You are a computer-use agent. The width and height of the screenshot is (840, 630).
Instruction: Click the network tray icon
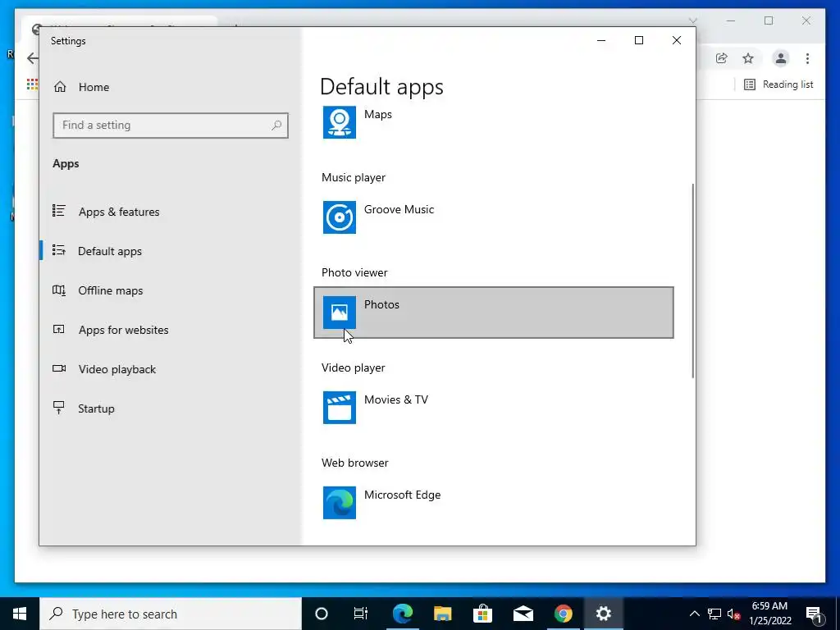[714, 614]
